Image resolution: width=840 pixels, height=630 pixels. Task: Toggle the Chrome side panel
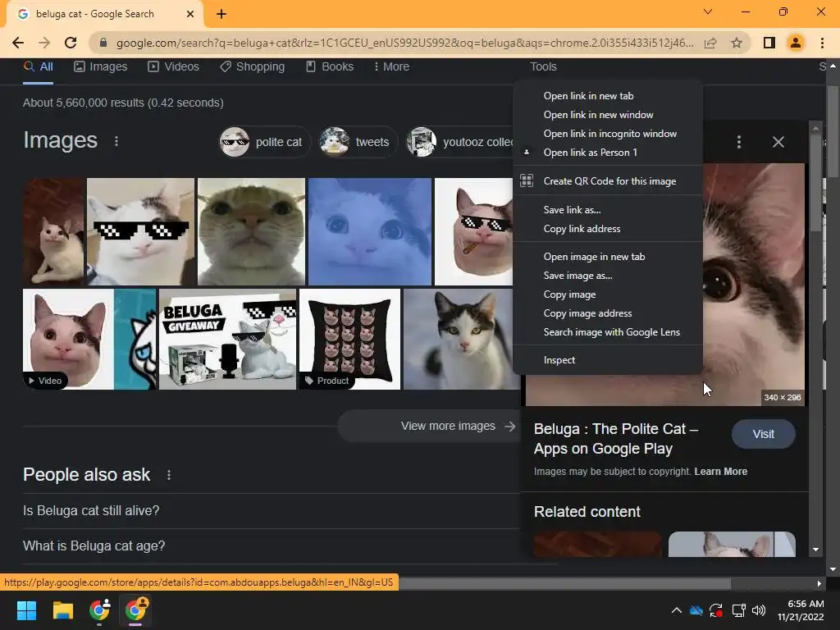pyautogui.click(x=769, y=43)
